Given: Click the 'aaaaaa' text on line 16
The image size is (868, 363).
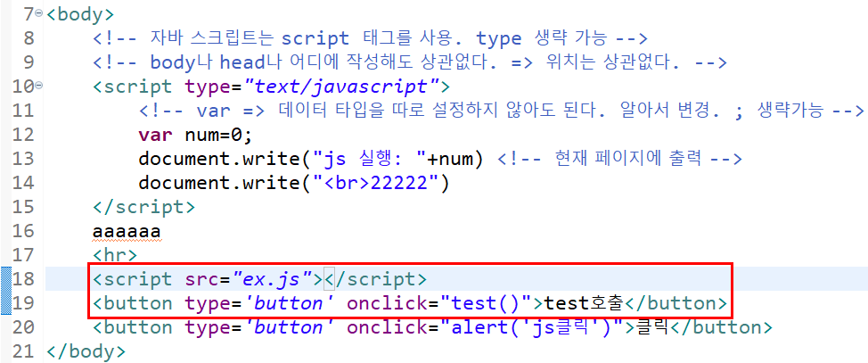Looking at the screenshot, I should pos(127,232).
